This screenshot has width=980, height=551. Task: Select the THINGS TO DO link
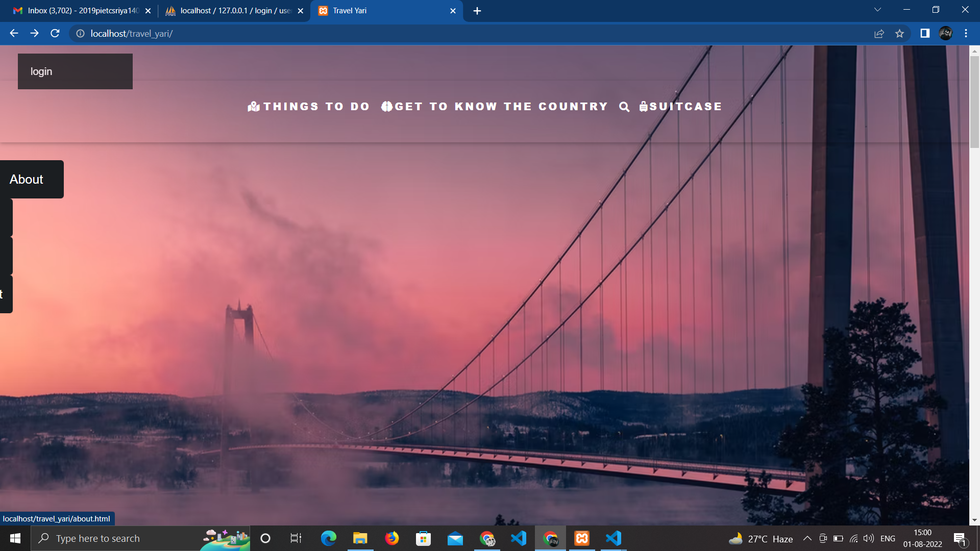pyautogui.click(x=316, y=107)
